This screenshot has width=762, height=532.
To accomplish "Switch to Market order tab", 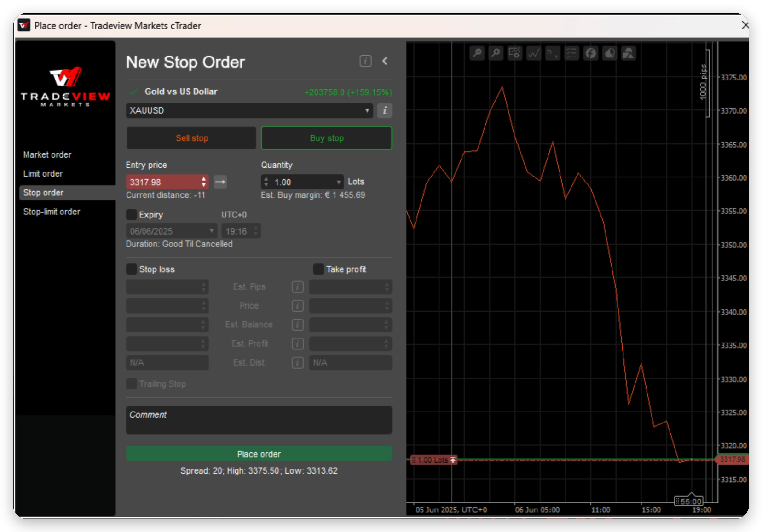I will 47,155.
